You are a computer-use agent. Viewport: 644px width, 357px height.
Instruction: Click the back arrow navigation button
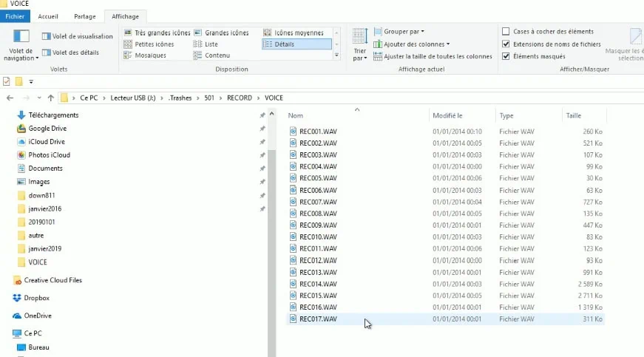(x=10, y=98)
